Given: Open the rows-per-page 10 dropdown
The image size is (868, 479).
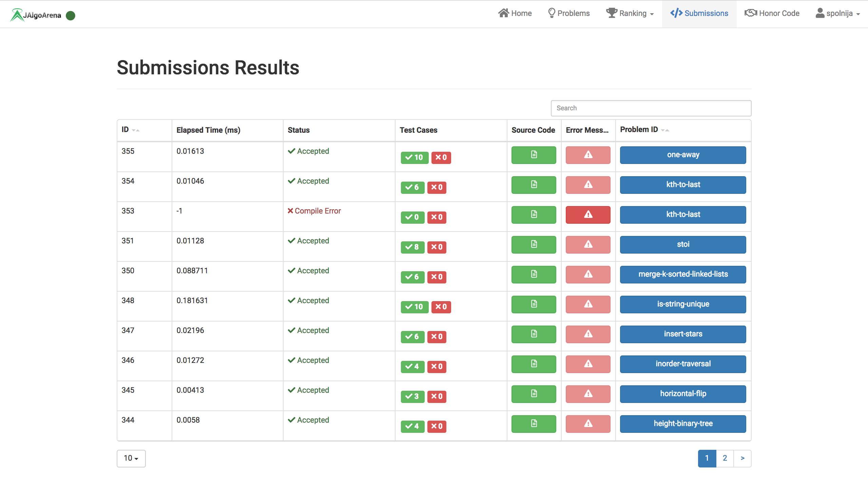Looking at the screenshot, I should (x=131, y=458).
